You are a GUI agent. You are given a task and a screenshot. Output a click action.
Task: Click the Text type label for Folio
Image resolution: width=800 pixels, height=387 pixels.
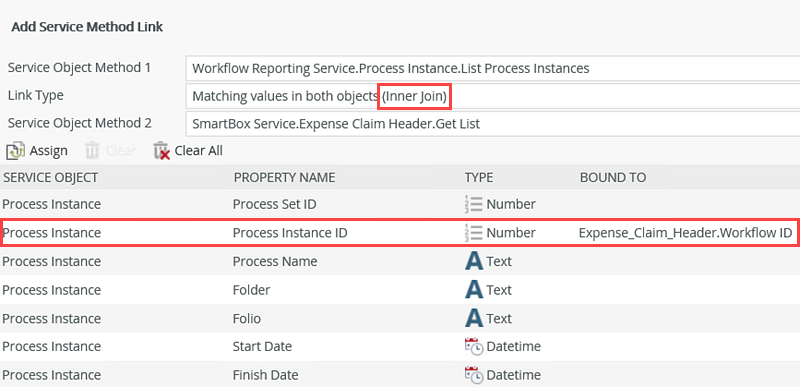tap(499, 318)
